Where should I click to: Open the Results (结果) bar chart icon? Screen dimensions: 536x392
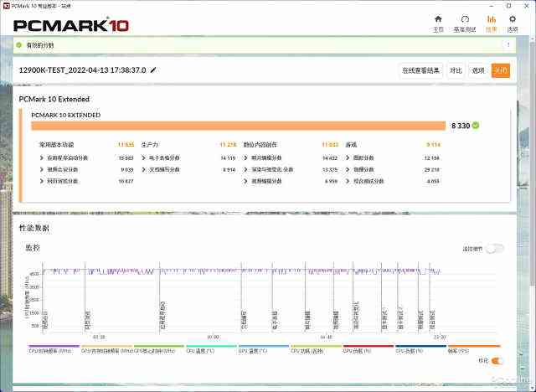click(491, 23)
